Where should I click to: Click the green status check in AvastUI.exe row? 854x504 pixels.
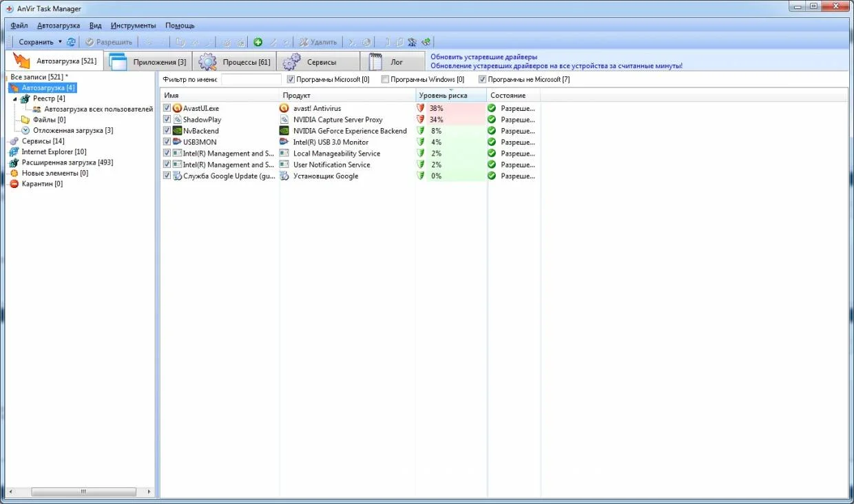(492, 108)
